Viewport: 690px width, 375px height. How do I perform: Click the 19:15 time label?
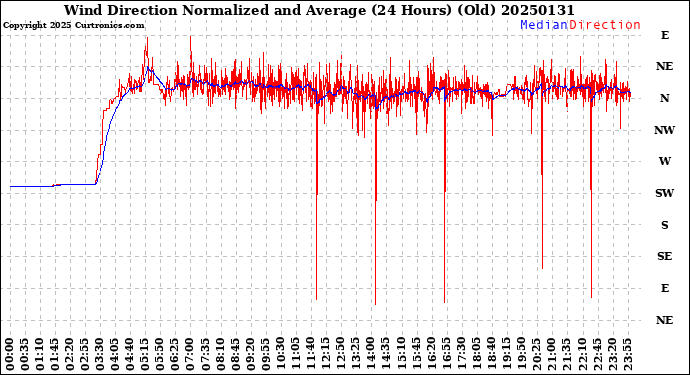click(x=506, y=355)
